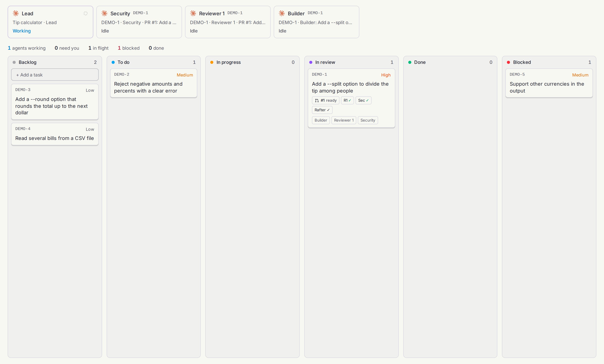Open the Lead agent card

coord(50,22)
